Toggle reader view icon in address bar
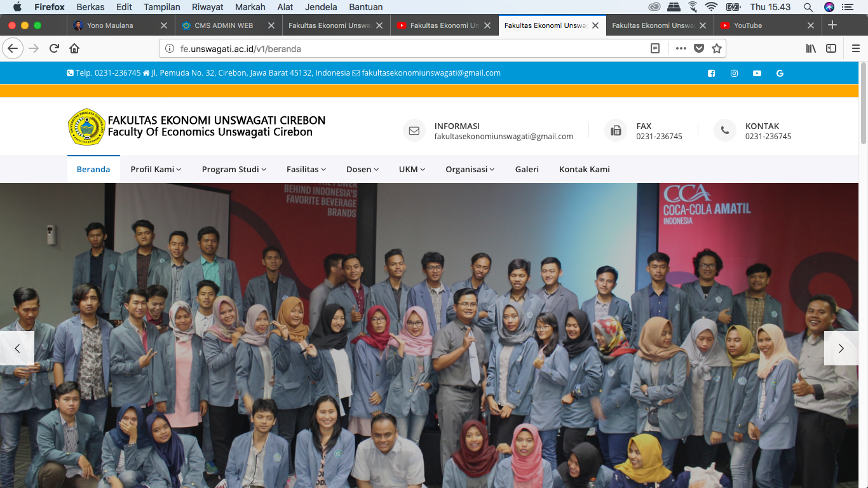 pyautogui.click(x=655, y=48)
